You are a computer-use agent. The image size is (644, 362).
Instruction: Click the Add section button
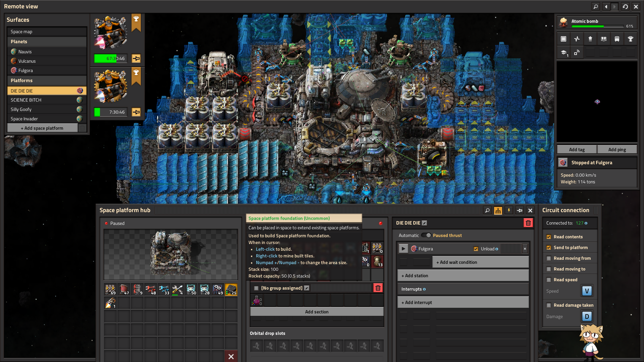click(x=317, y=312)
